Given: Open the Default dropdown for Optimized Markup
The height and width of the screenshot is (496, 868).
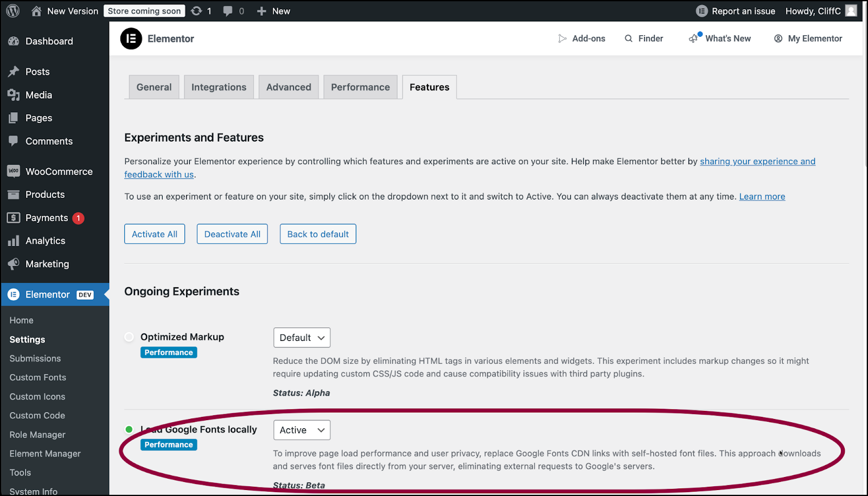Looking at the screenshot, I should tap(302, 337).
